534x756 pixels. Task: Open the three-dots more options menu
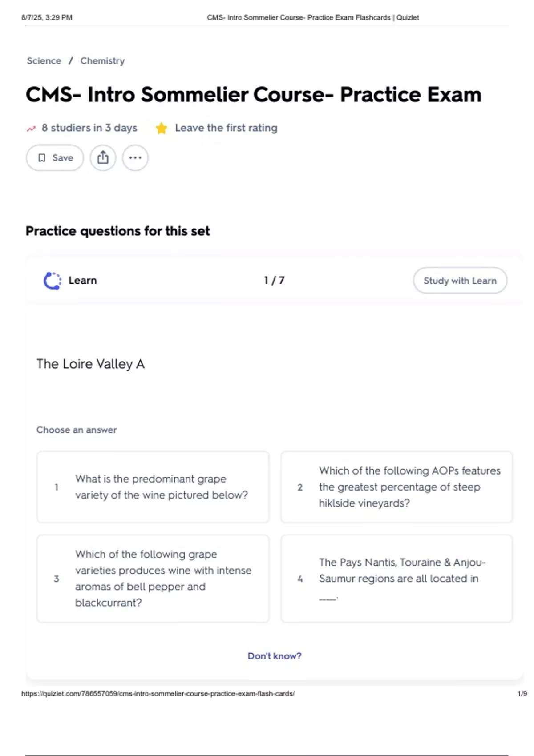pyautogui.click(x=135, y=157)
